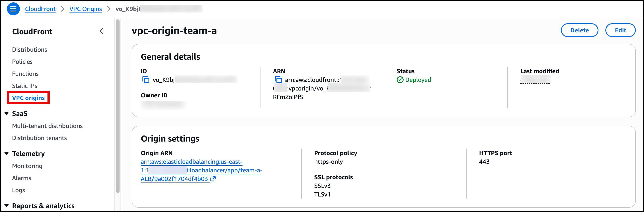
Task: Navigate to VPC Origins breadcrumb
Action: pyautogui.click(x=86, y=9)
